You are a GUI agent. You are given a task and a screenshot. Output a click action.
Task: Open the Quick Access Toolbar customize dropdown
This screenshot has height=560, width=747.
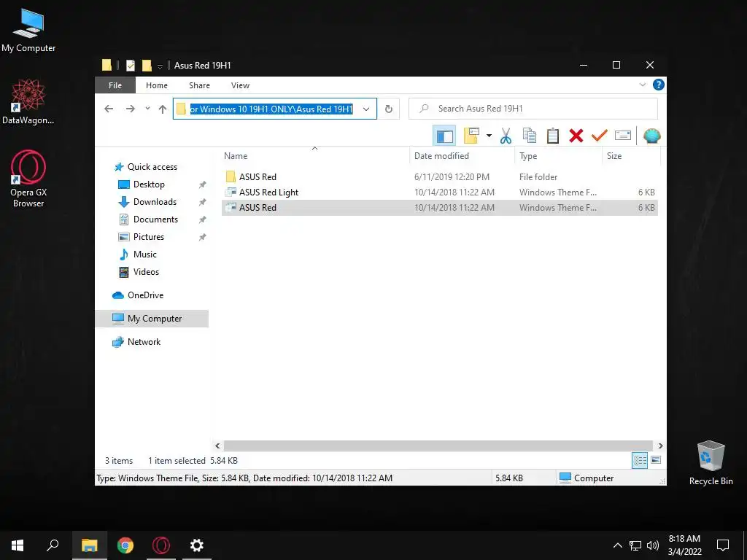tap(160, 66)
